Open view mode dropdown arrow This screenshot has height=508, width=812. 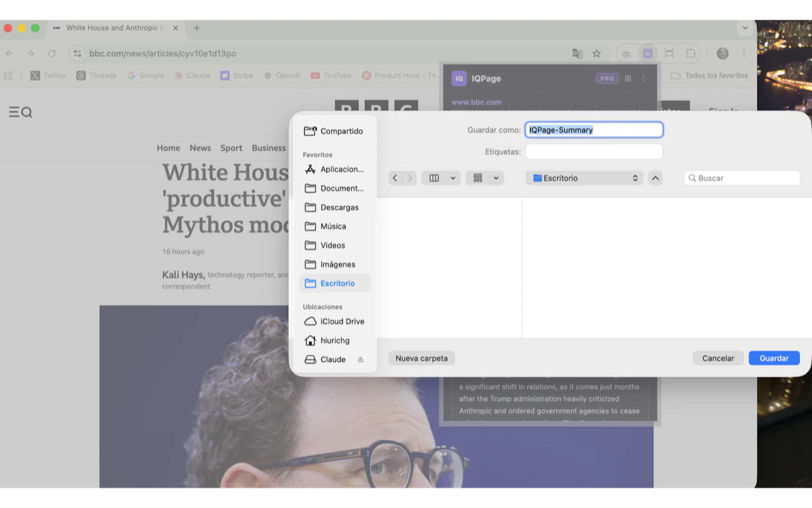(x=453, y=178)
